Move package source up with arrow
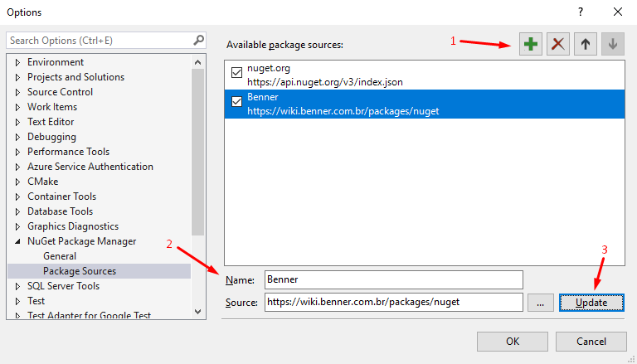Image resolution: width=637 pixels, height=364 pixels. (586, 44)
